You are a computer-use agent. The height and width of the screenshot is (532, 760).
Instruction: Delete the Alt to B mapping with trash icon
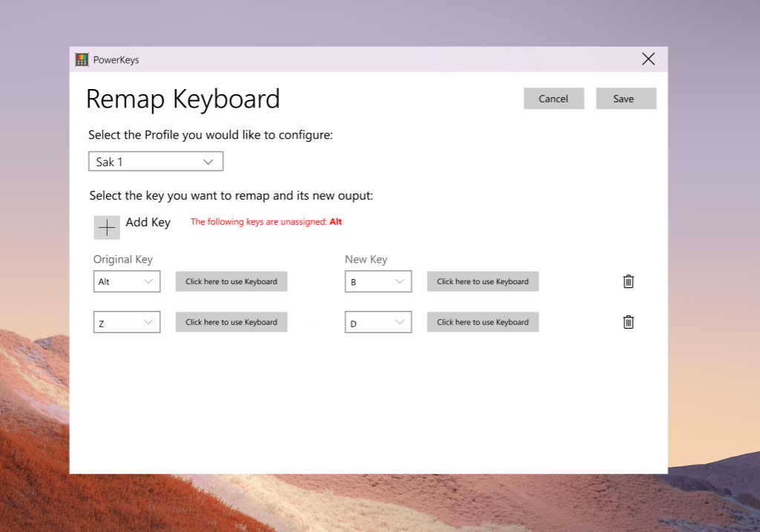coord(628,281)
